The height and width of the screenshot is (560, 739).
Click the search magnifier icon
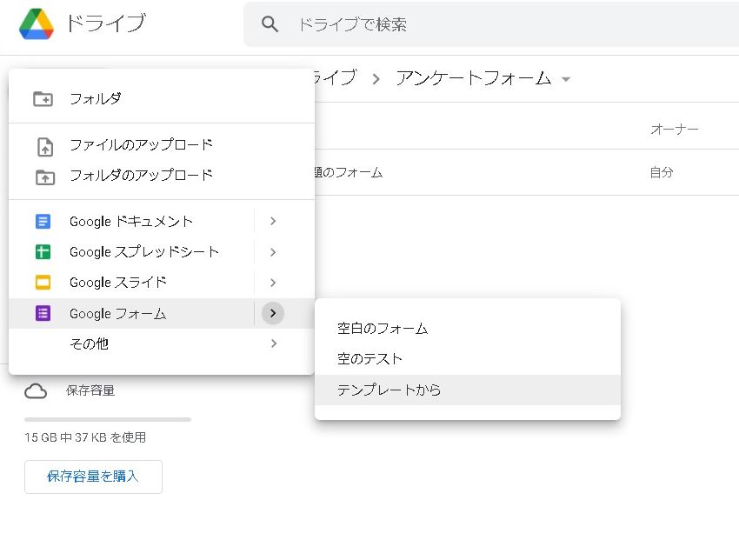270,24
